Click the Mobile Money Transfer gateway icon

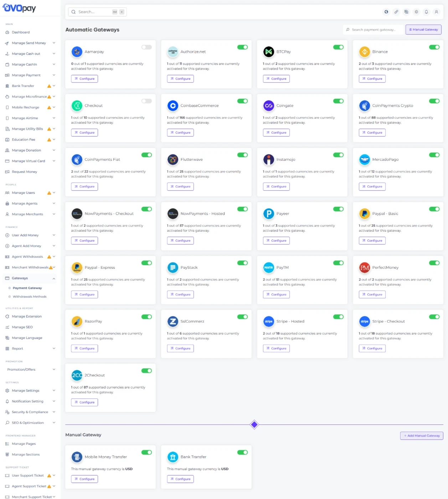point(77,457)
